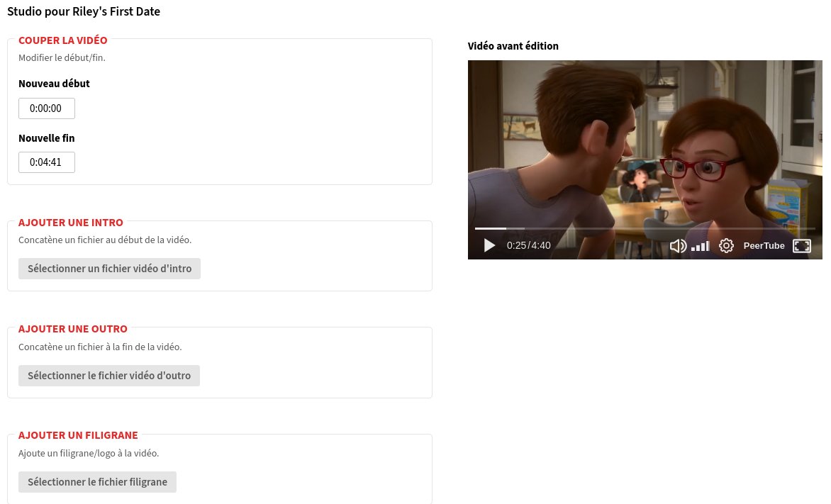Select the outro video file
Screen dimensions: 831x504
click(x=108, y=376)
